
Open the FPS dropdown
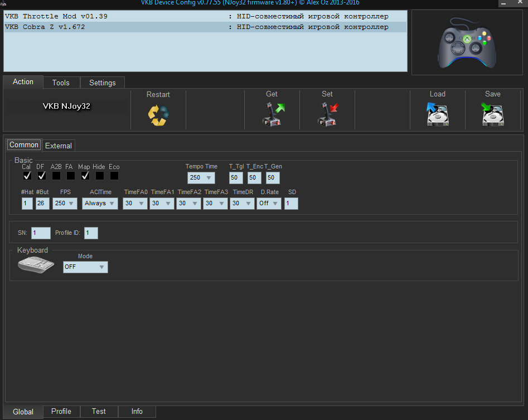point(65,204)
